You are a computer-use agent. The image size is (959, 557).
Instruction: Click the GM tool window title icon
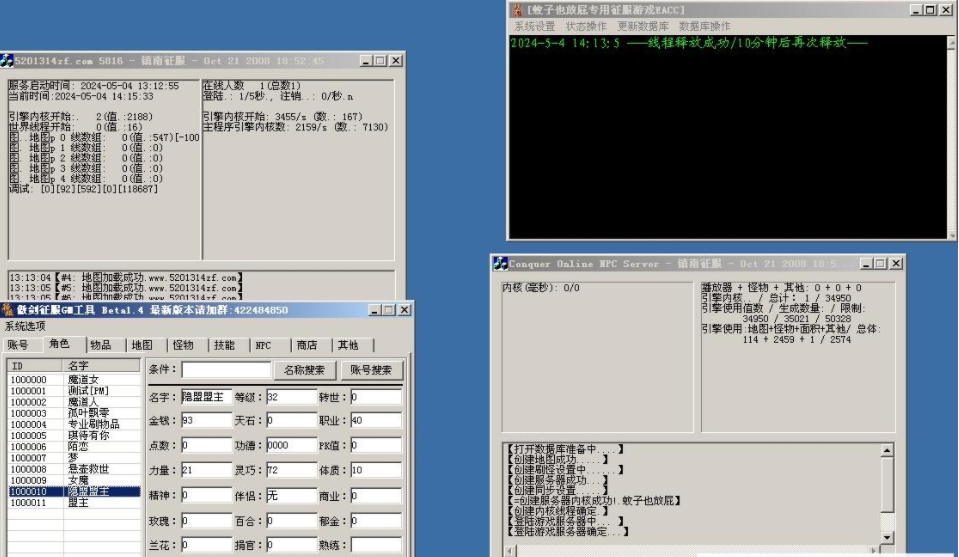(x=8, y=310)
